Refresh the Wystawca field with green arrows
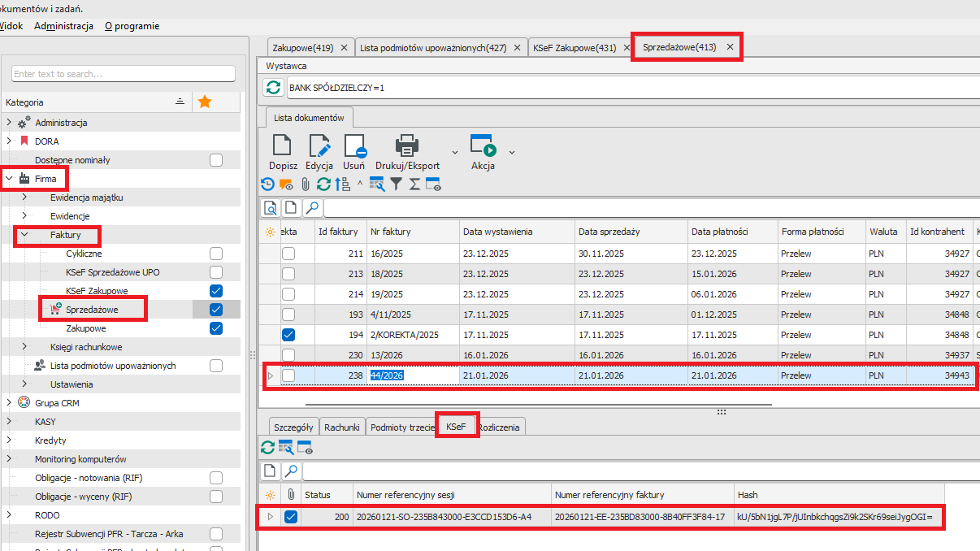 click(x=274, y=87)
